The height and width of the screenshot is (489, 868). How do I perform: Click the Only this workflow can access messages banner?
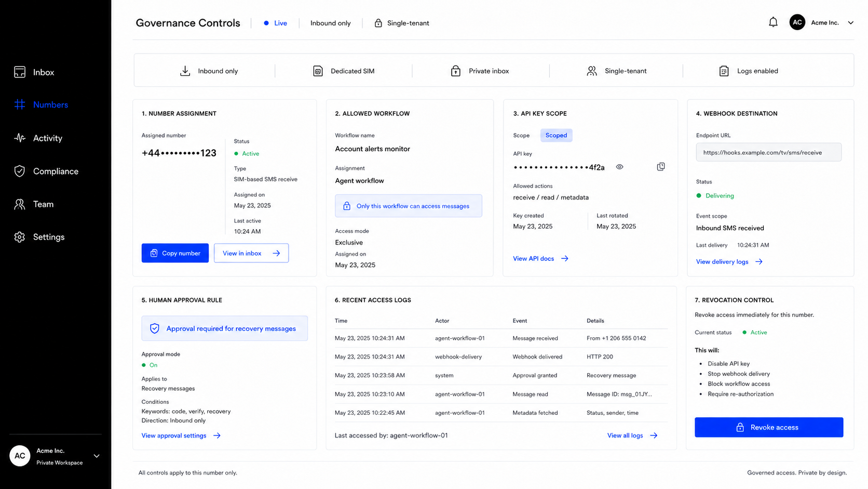pos(409,206)
